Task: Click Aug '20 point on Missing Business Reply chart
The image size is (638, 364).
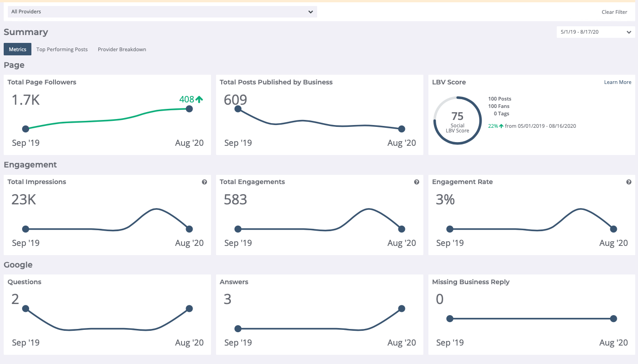Action: pos(614,318)
